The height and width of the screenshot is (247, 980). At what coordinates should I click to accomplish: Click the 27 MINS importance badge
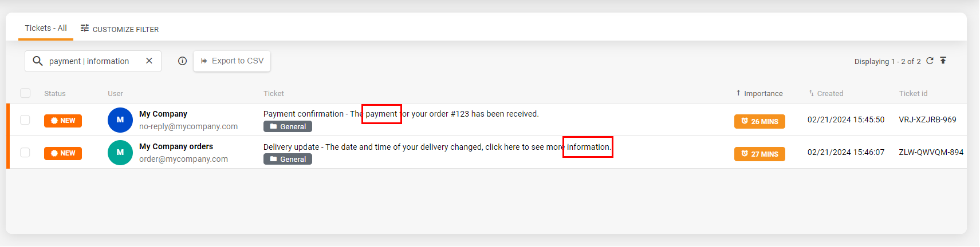coord(759,154)
